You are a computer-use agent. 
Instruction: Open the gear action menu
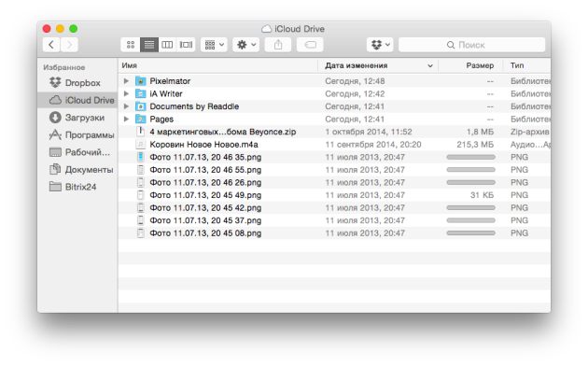(245, 45)
